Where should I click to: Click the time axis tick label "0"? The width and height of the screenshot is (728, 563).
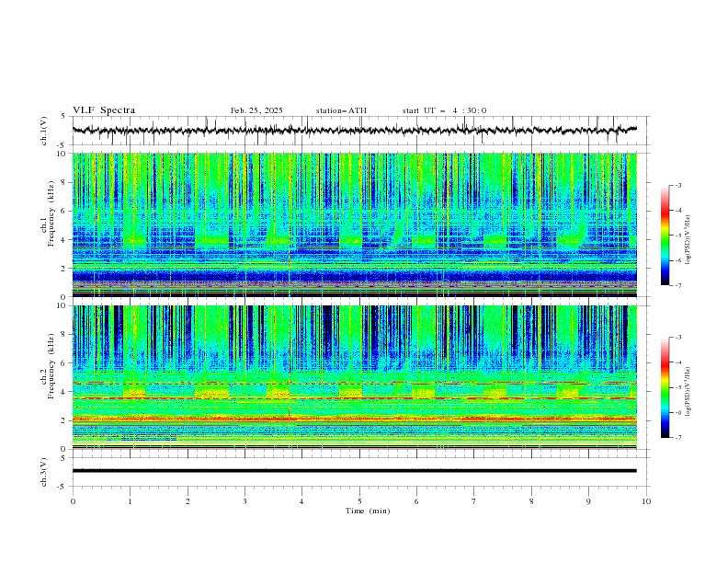[x=73, y=501]
